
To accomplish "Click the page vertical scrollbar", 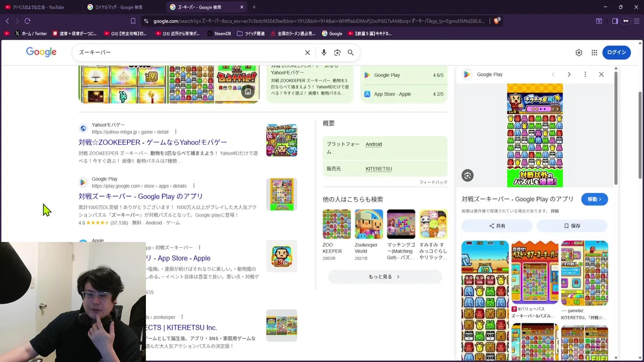I will click(640, 135).
